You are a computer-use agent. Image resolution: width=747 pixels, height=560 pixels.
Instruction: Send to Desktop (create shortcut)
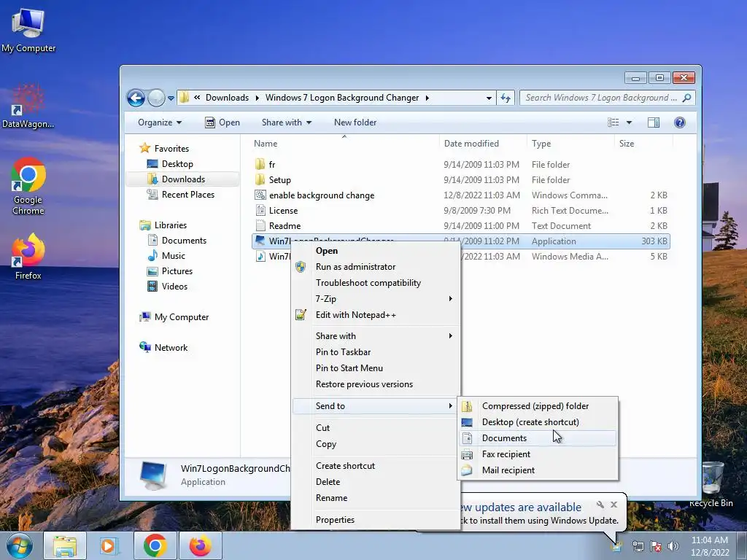[538, 422]
